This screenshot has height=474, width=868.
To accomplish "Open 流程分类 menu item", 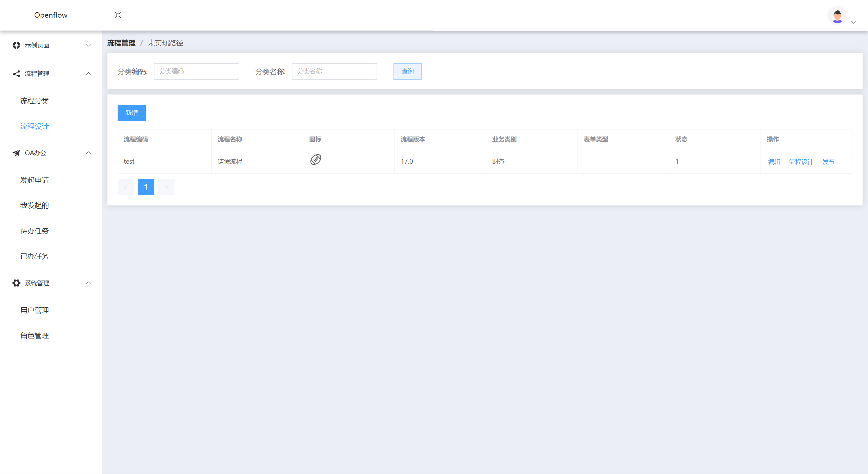I will (x=35, y=101).
